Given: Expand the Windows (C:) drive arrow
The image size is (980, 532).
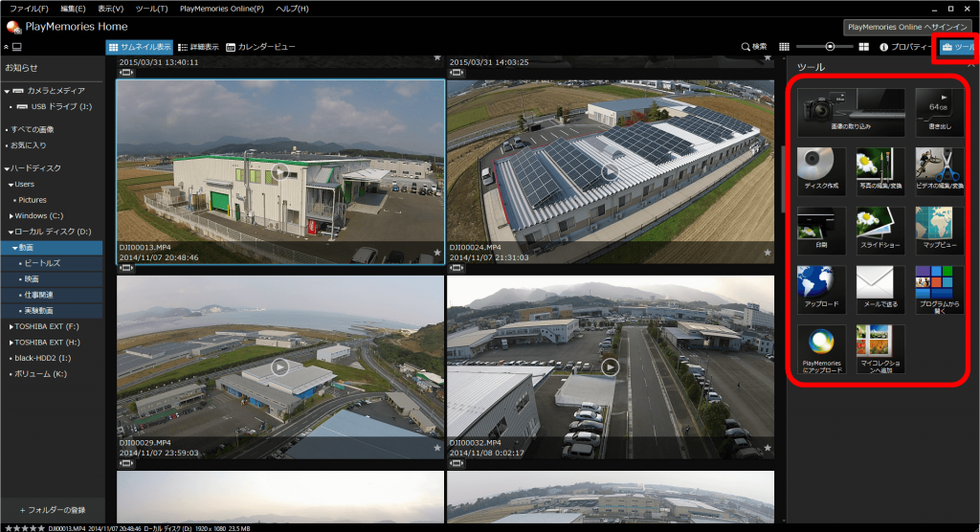Looking at the screenshot, I should click(x=11, y=216).
